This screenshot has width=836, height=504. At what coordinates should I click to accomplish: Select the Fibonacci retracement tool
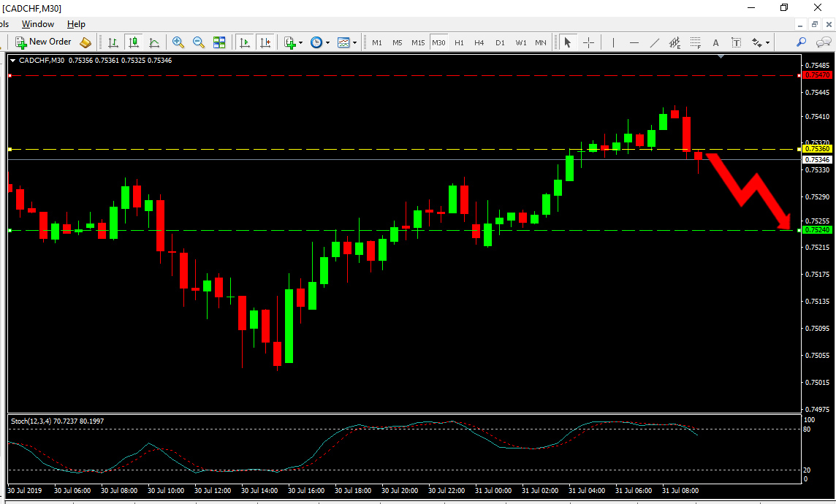[695, 42]
